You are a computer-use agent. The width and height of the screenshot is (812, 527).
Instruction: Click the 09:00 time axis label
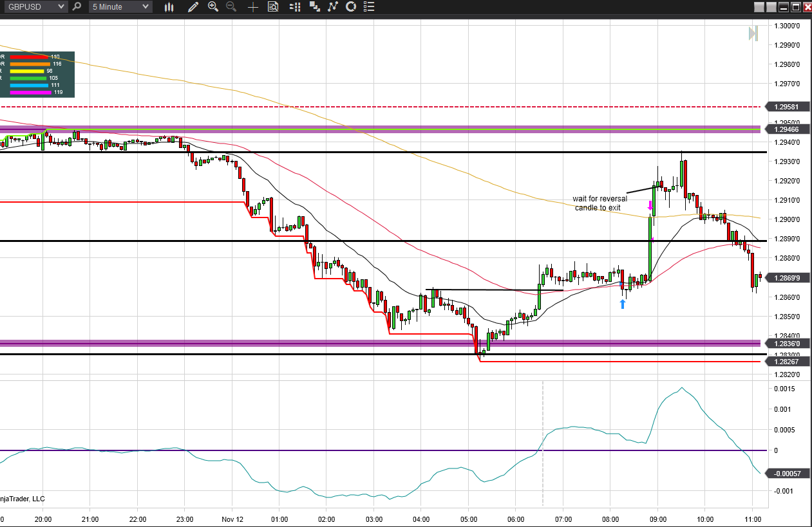(x=657, y=519)
